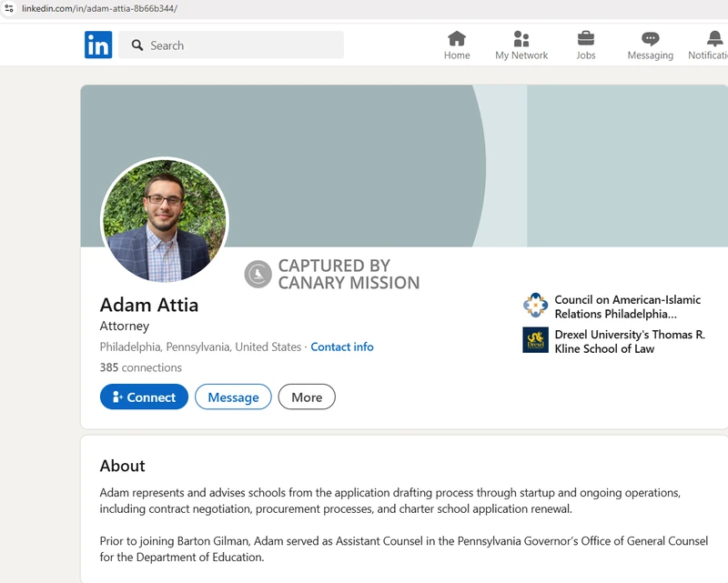Click the Message button
Viewport: 728px width, 583px height.
(x=233, y=397)
